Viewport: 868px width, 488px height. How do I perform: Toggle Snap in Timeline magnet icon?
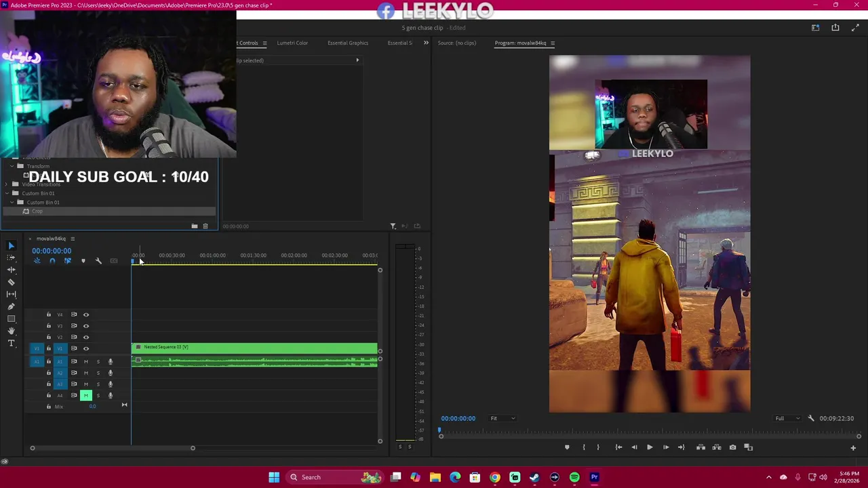click(x=52, y=261)
